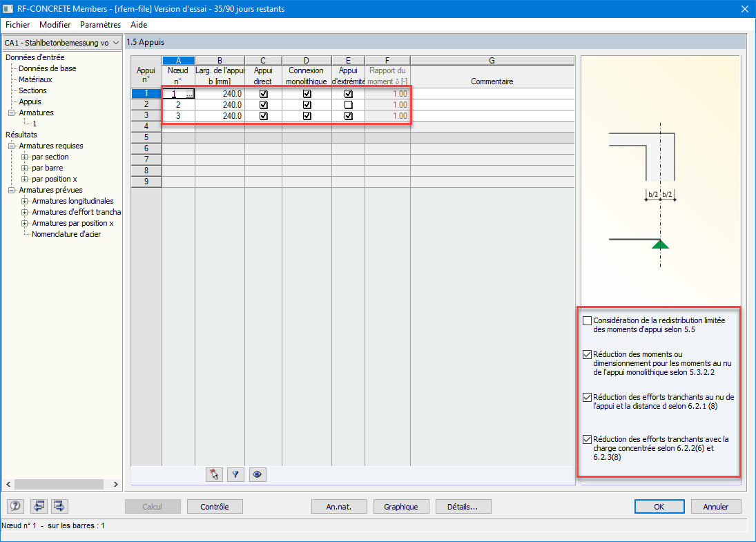Image resolution: width=756 pixels, height=542 pixels.
Task: Expand Armatures d'effort tranchant node
Action: point(25,213)
